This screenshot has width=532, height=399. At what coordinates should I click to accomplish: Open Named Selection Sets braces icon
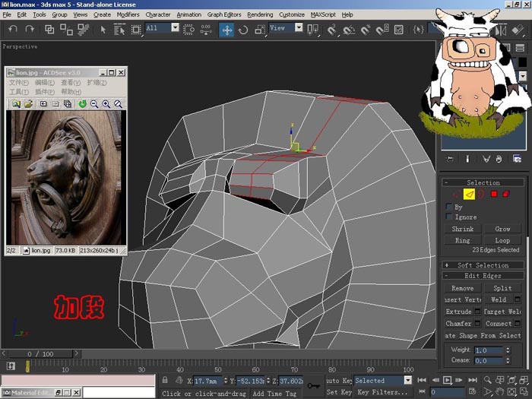click(x=418, y=30)
